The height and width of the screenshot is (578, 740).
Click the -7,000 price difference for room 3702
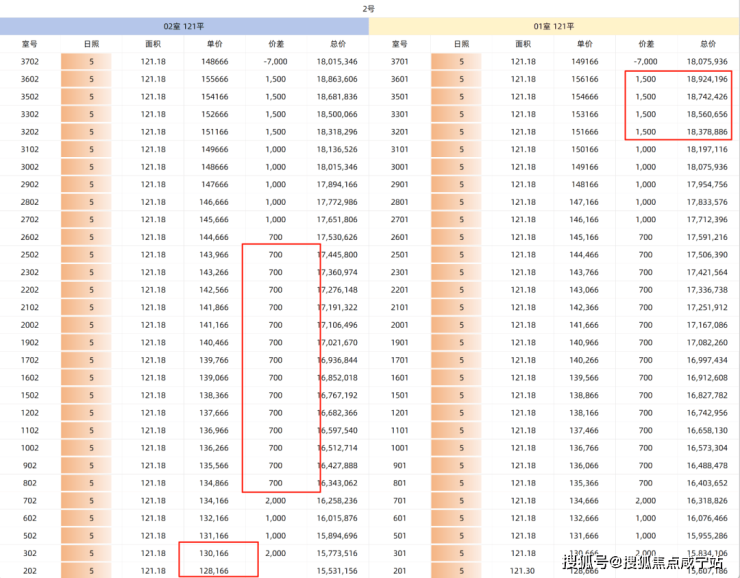pos(276,62)
